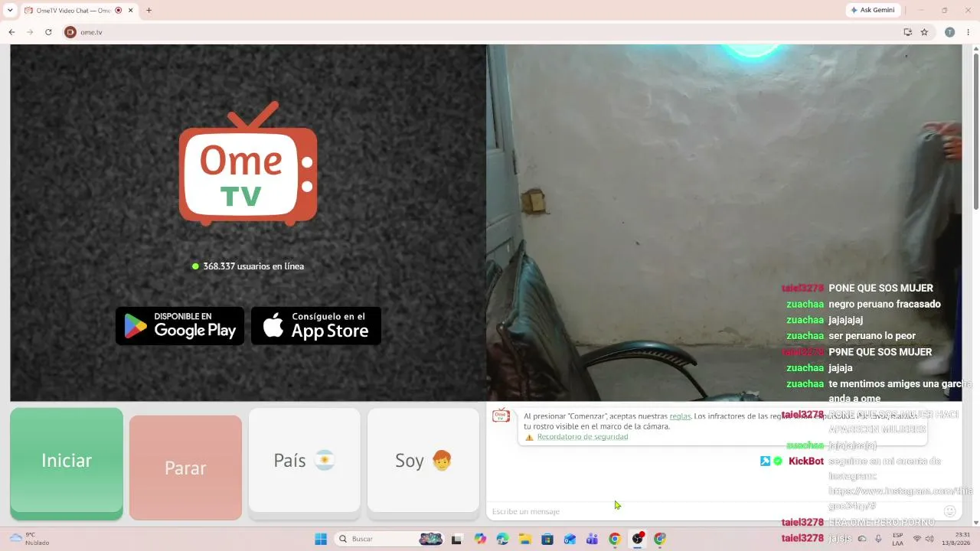The height and width of the screenshot is (551, 980).
Task: Go forward in browser history
Action: [30, 32]
